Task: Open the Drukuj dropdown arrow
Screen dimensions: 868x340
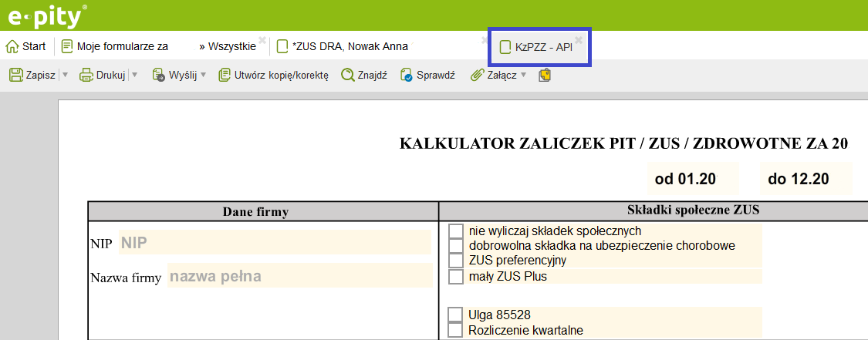Action: pos(134,75)
